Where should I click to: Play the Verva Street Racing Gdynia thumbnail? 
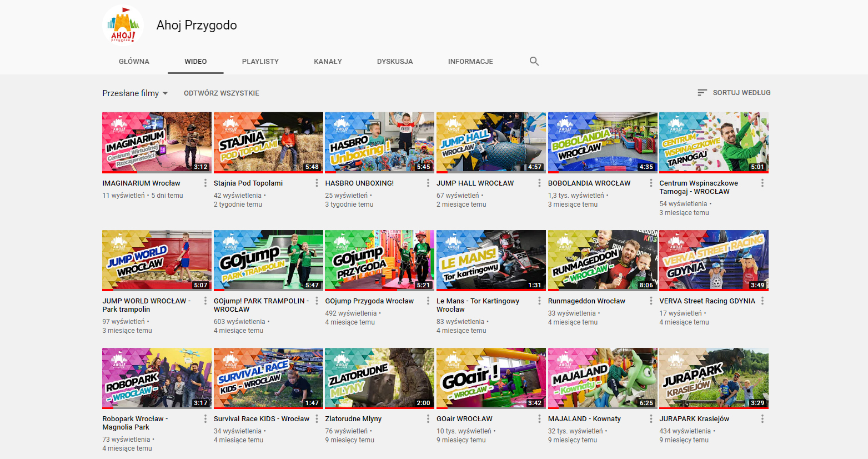(714, 260)
